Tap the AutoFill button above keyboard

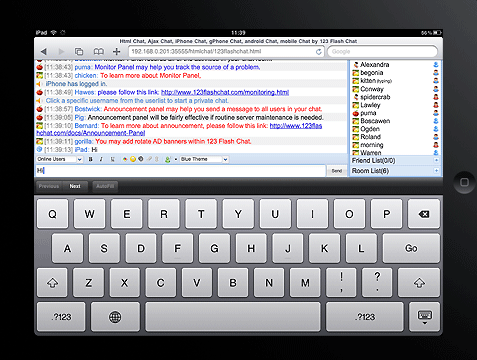[x=105, y=186]
